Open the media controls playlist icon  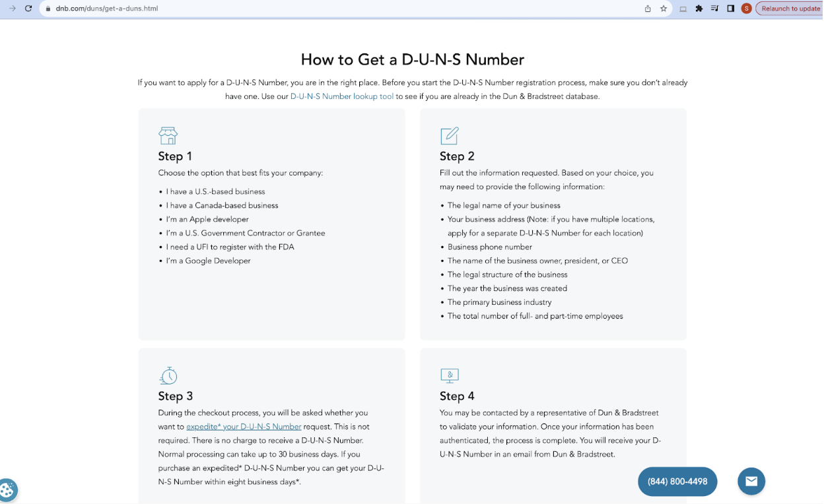[x=715, y=9]
